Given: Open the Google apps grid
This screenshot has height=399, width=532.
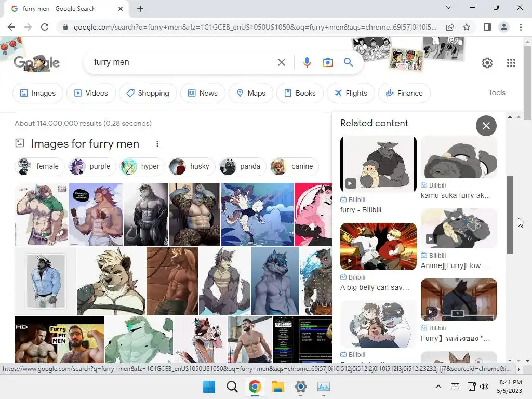Looking at the screenshot, I should pyautogui.click(x=511, y=63).
